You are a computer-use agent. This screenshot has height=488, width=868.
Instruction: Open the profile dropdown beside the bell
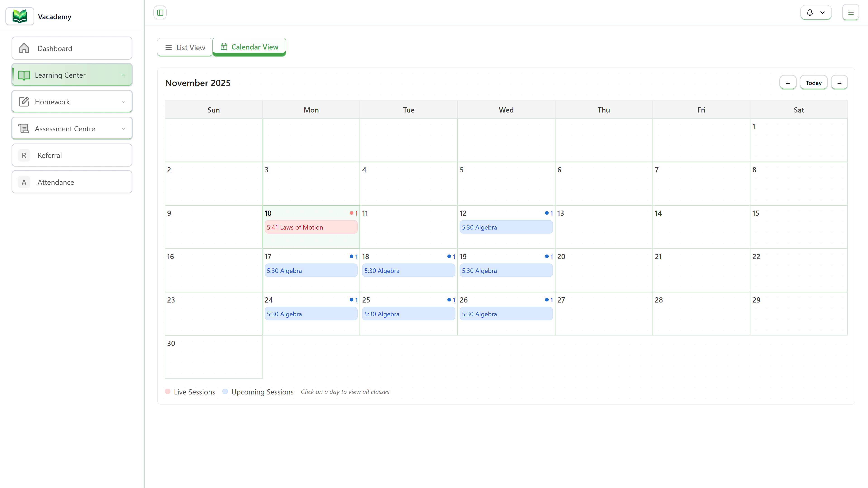click(823, 12)
